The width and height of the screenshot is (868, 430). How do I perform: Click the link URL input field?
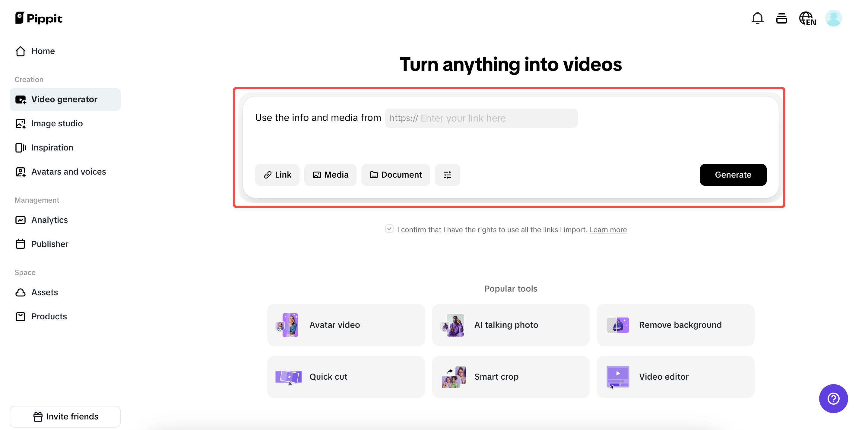coord(481,118)
